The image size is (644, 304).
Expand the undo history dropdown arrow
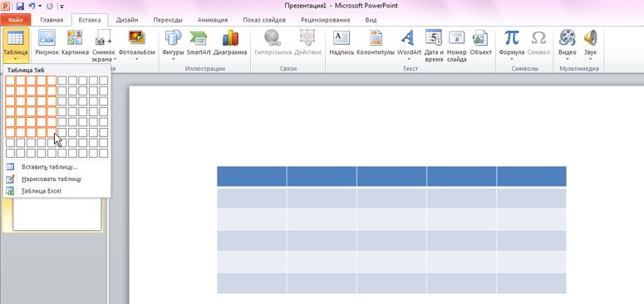tap(40, 6)
